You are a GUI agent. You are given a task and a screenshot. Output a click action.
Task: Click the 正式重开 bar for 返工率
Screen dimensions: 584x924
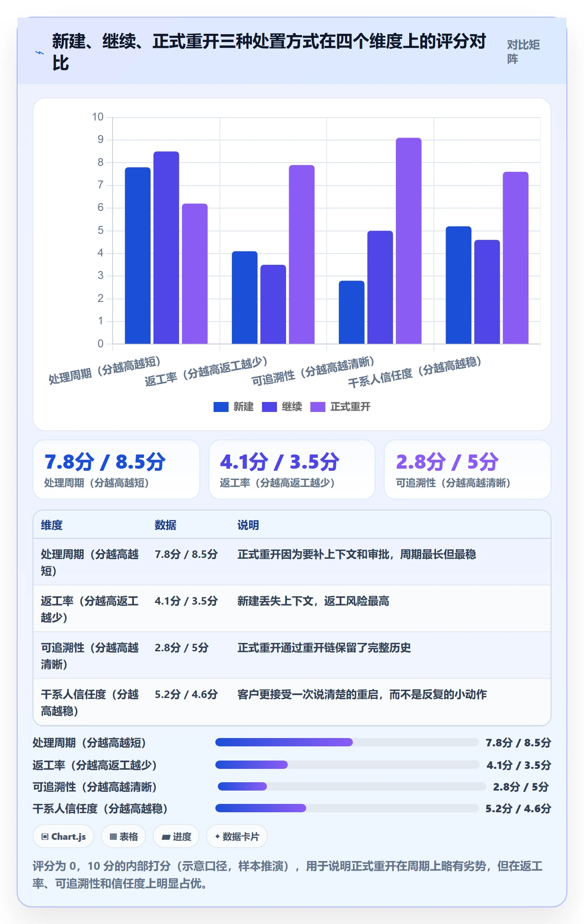click(x=302, y=254)
